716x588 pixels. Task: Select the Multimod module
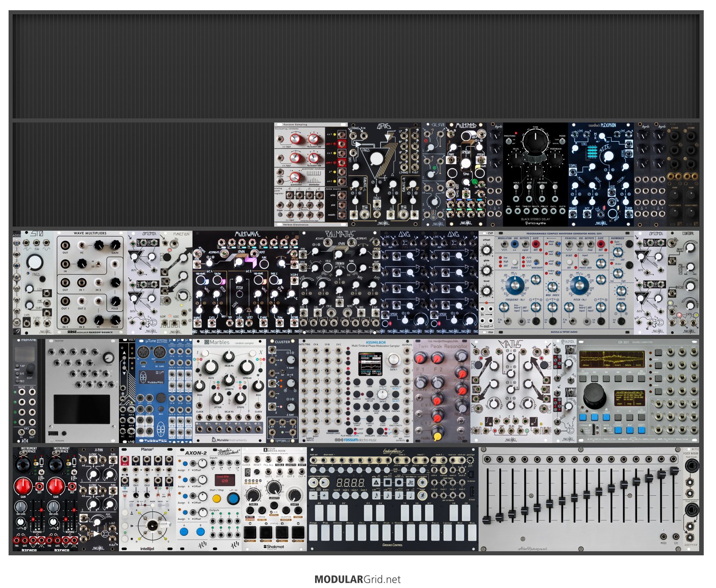point(466,175)
